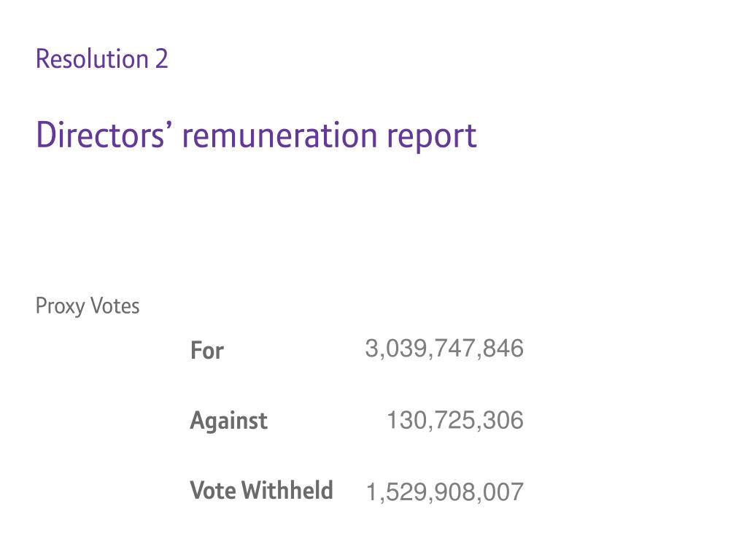
Task: Select the bold 'Against' row label
Action: click(x=228, y=421)
